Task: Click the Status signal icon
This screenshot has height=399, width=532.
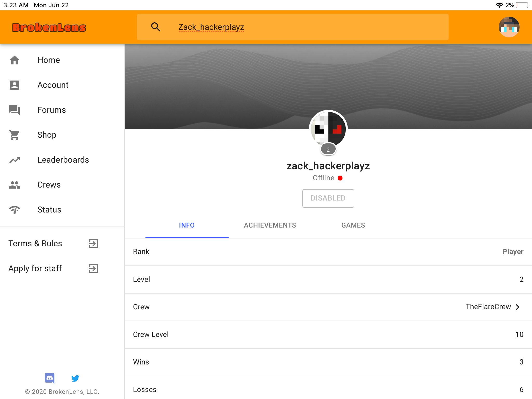Action: (15, 210)
